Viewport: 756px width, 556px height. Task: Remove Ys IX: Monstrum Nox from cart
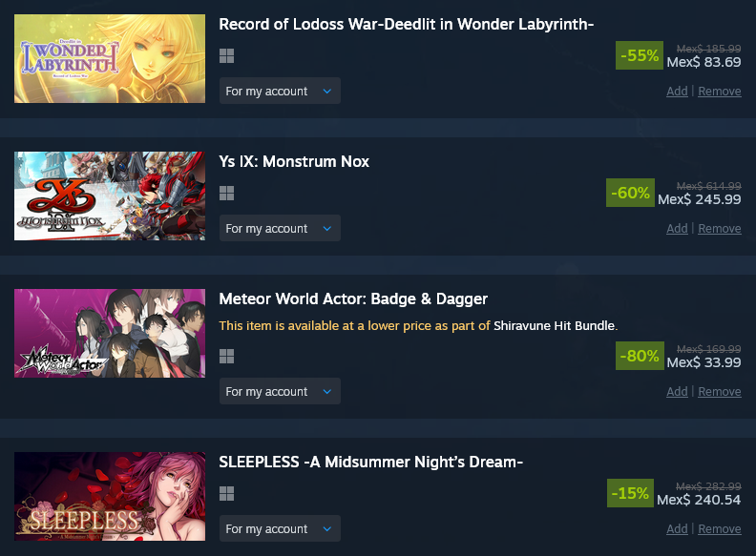coord(720,228)
